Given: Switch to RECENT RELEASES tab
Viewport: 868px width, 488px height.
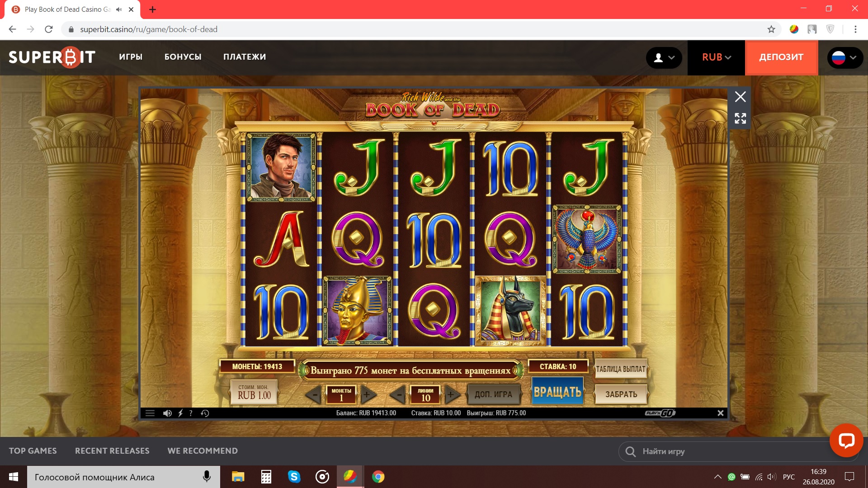Looking at the screenshot, I should 112,450.
